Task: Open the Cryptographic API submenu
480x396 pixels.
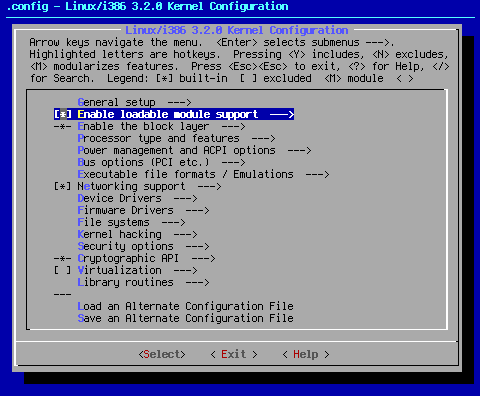Action: [146, 258]
